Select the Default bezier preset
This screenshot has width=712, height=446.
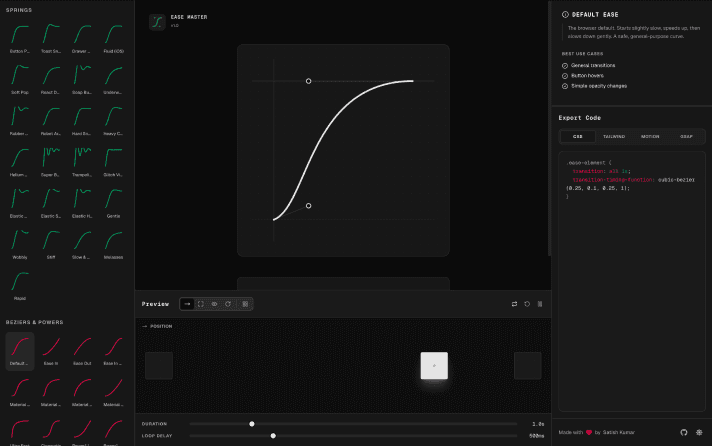[20, 351]
